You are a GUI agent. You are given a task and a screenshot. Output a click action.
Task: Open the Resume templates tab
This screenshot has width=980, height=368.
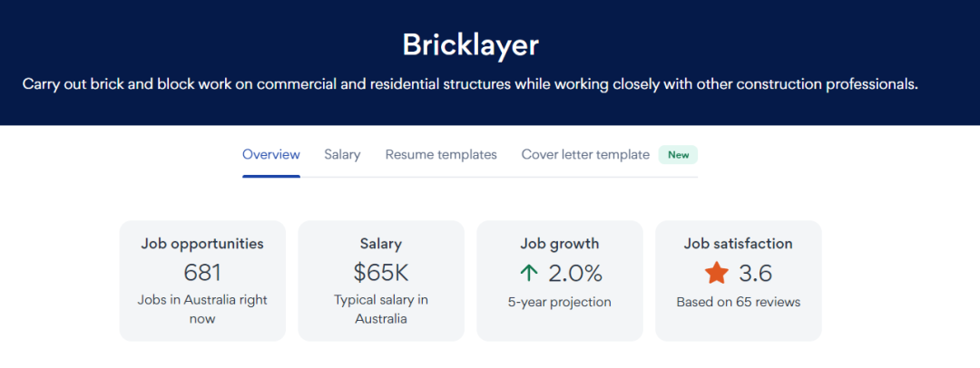[x=441, y=154]
